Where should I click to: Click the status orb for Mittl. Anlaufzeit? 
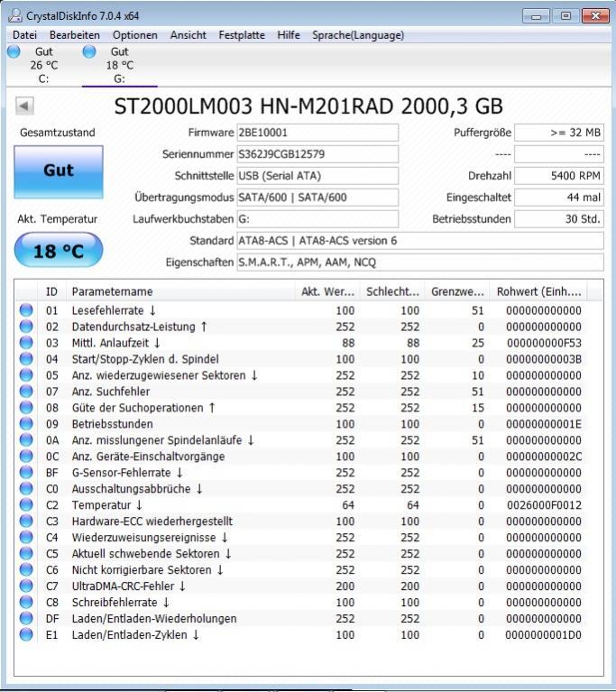coord(26,343)
